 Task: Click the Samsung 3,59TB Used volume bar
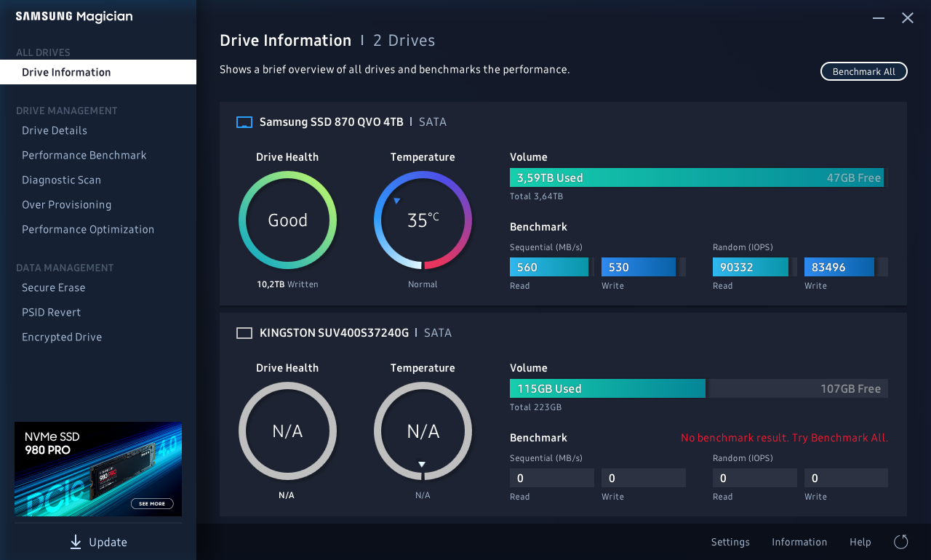698,177
